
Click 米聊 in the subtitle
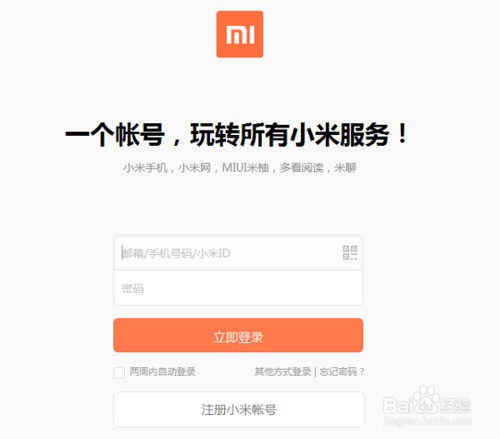point(345,168)
